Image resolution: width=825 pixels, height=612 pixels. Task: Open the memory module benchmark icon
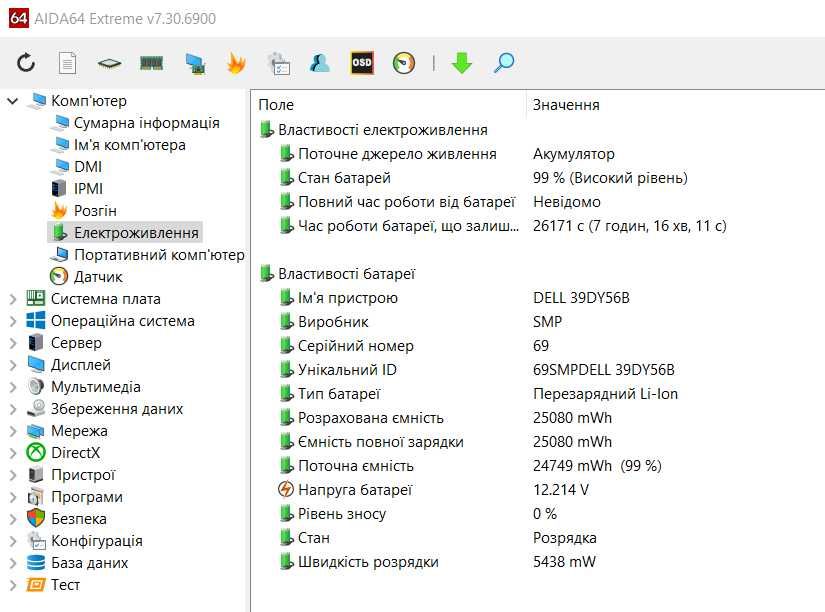click(152, 63)
